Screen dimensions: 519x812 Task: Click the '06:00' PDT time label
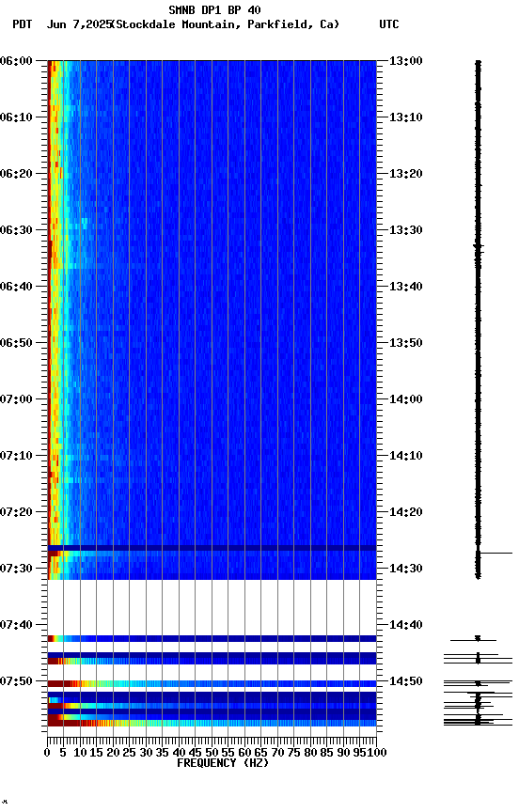pos(16,61)
